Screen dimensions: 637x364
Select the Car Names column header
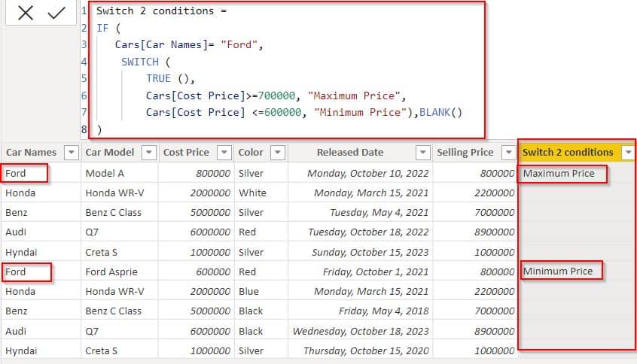coord(32,153)
